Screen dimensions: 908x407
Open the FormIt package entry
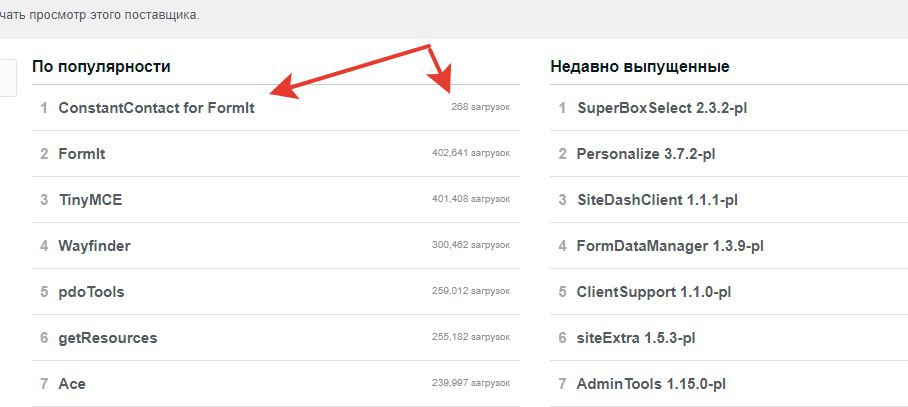coord(82,154)
